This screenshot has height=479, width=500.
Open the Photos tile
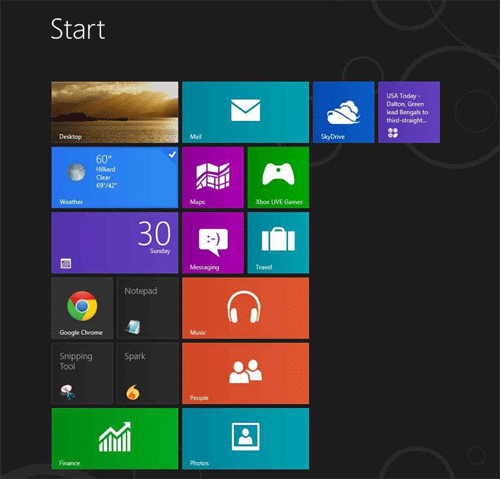click(245, 439)
